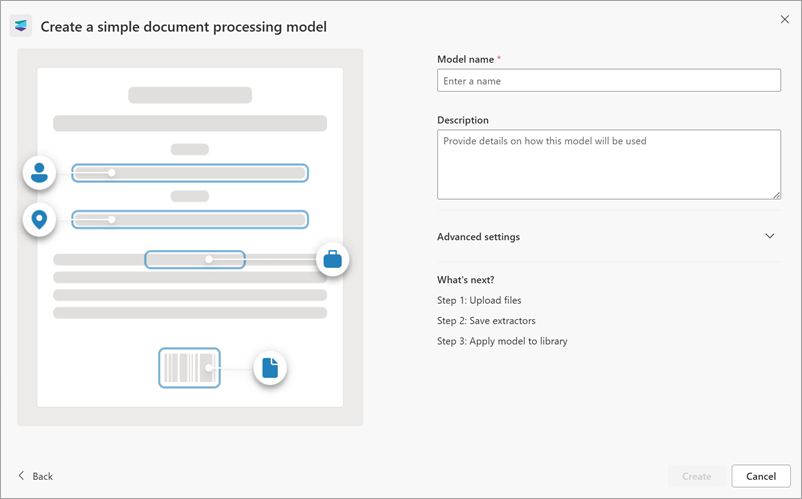Click the document processing app logo
The width and height of the screenshot is (802, 499).
(21, 26)
